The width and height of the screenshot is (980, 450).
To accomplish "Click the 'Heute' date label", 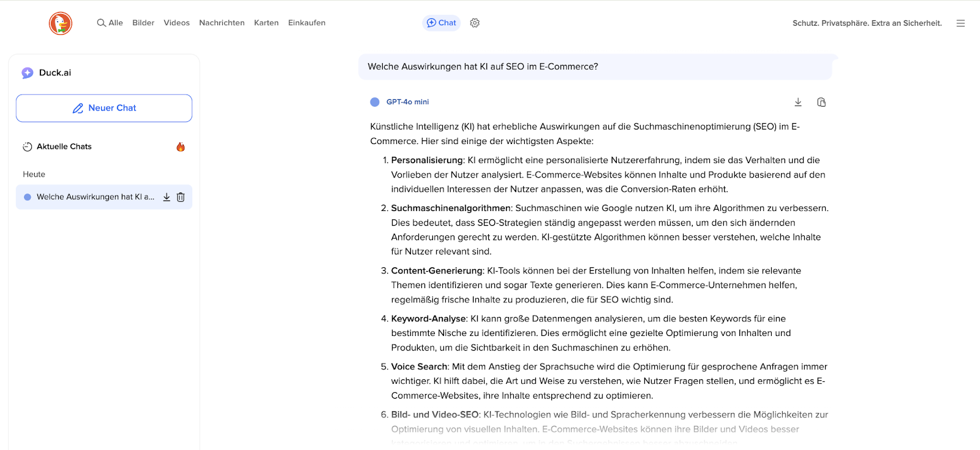I will click(x=34, y=175).
